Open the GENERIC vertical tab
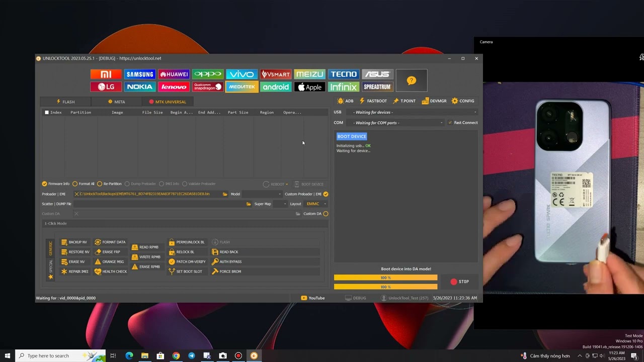Screen dimensions: 644x362 tap(50, 248)
